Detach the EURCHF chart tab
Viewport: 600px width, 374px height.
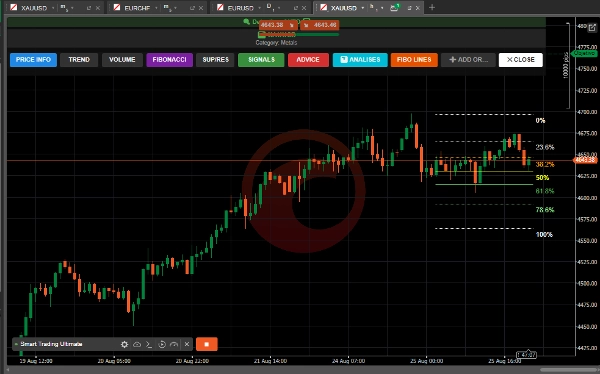[x=192, y=8]
